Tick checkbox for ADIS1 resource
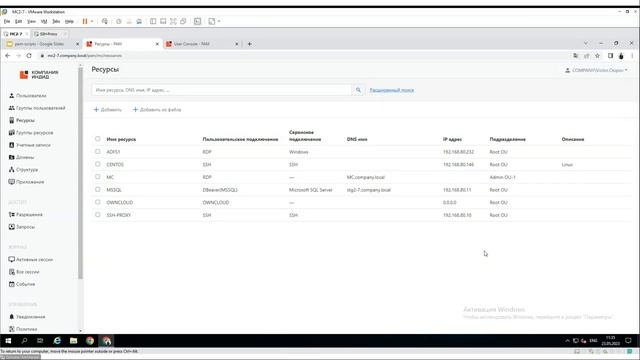The width and height of the screenshot is (640, 360). click(98, 151)
